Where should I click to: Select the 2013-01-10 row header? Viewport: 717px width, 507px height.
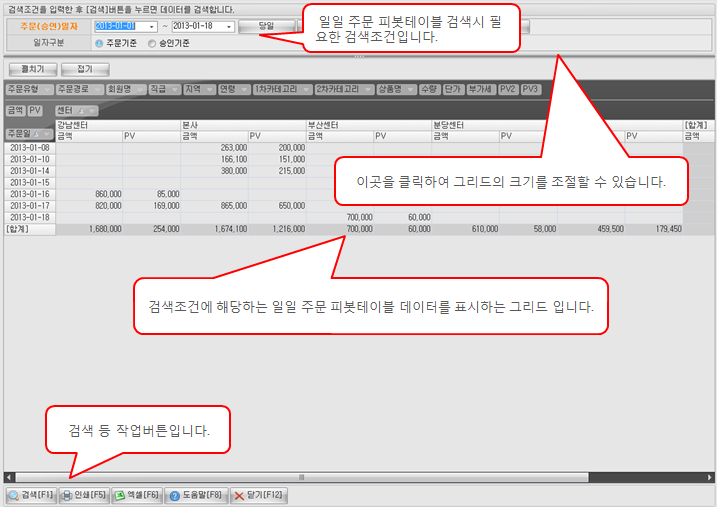(x=30, y=159)
